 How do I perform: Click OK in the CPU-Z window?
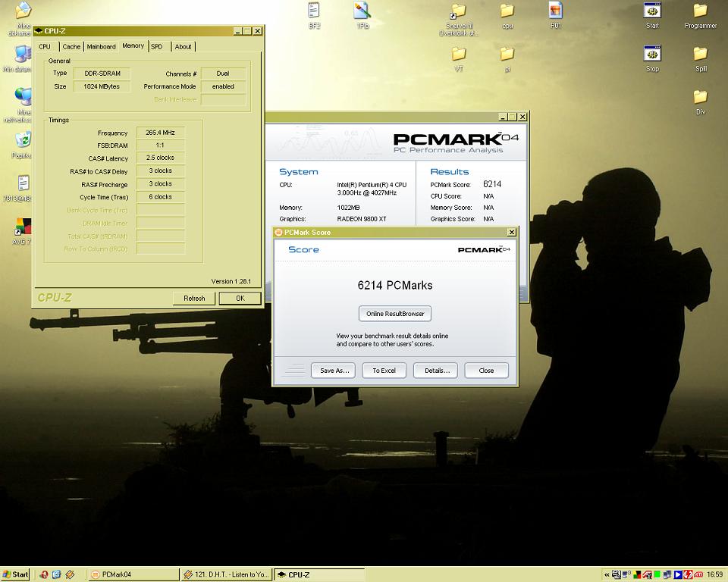[240, 298]
